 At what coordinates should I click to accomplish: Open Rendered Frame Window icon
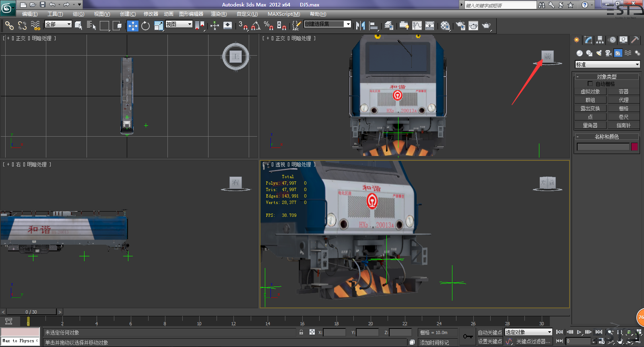pos(473,26)
